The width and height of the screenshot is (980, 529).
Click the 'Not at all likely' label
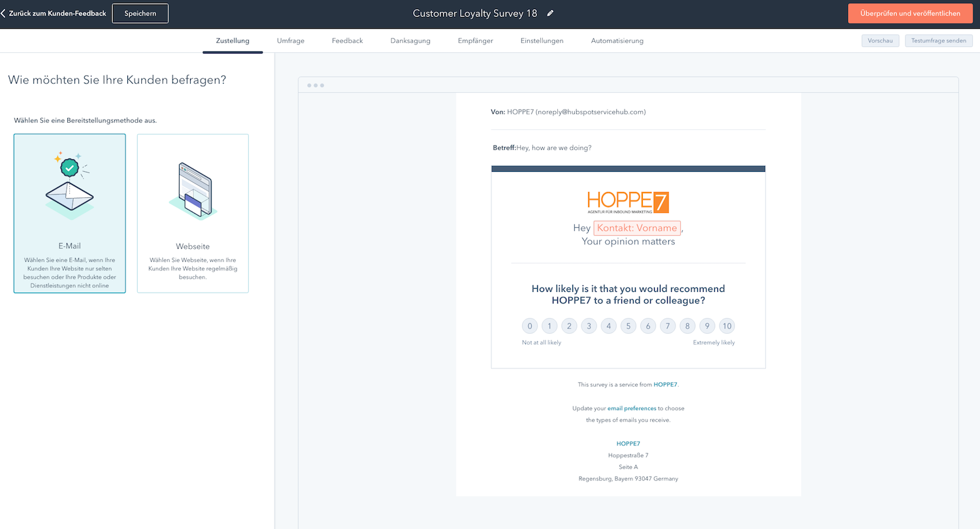click(x=542, y=342)
